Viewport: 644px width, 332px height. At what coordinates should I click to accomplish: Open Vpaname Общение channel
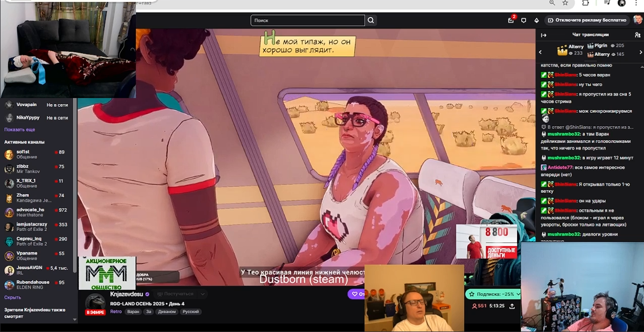tap(36, 256)
